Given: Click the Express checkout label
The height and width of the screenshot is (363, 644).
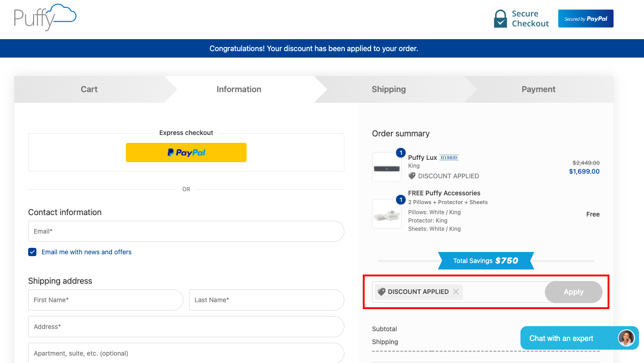Looking at the screenshot, I should click(186, 133).
